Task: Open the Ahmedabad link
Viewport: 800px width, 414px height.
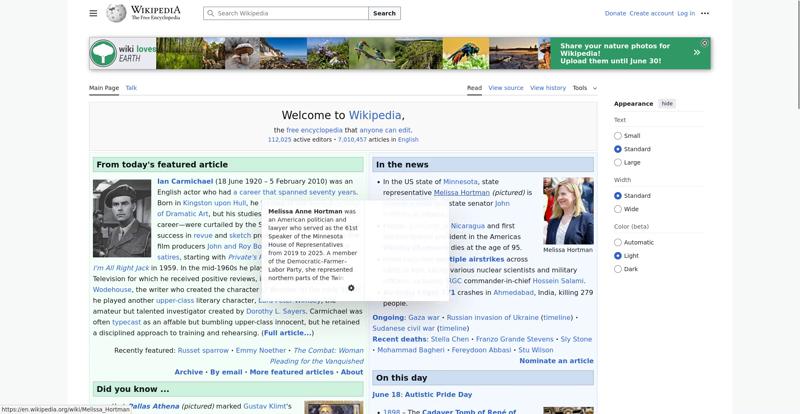Action: point(513,293)
